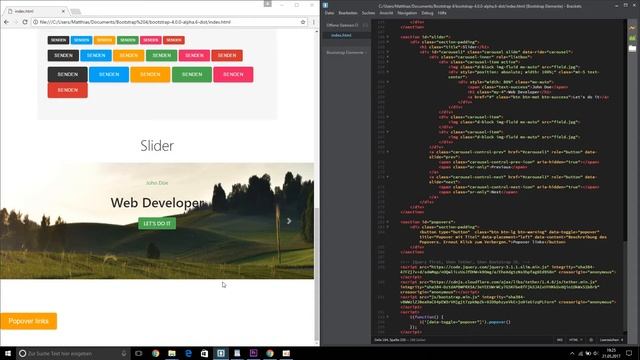Viewport: 640px width, 360px height.
Task: Click the linting status circle in status bar
Action: (x=591, y=340)
